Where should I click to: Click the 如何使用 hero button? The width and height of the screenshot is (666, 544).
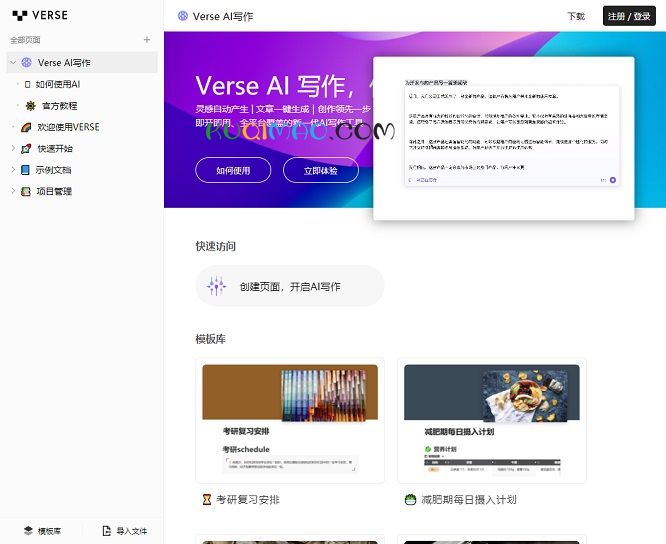[x=233, y=170]
